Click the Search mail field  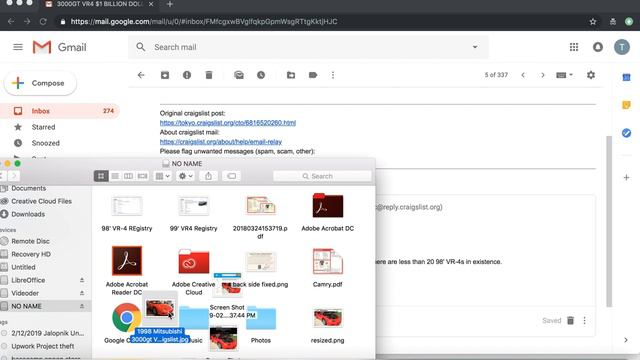pyautogui.click(x=308, y=47)
